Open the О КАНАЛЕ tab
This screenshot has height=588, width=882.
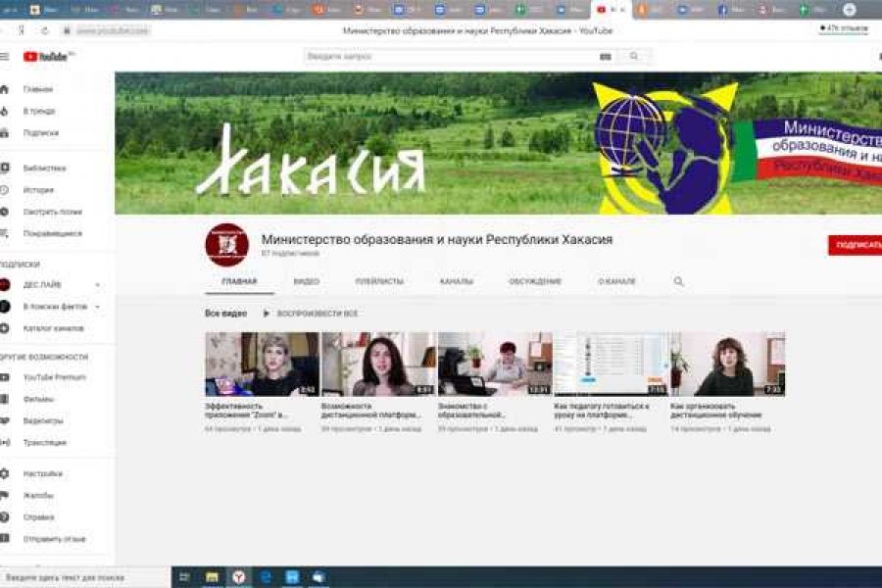pos(616,281)
